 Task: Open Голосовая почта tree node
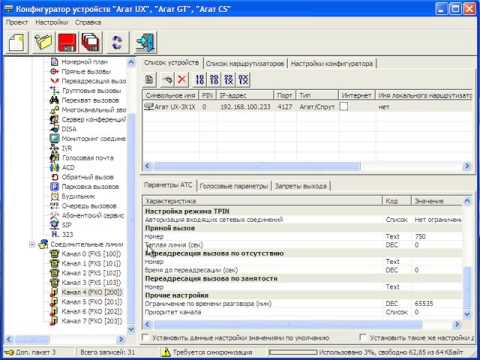click(x=88, y=158)
